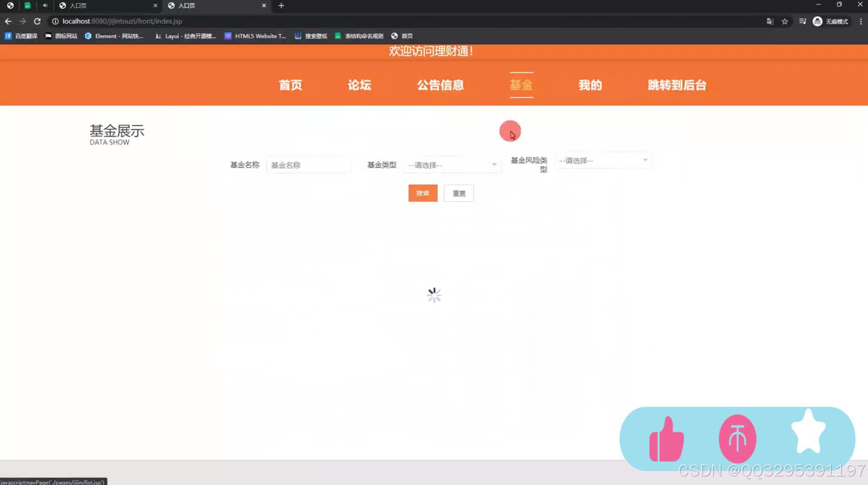This screenshot has width=868, height=485.
Task: Open the 首页 bookmark in bookmarks bar
Action: pyautogui.click(x=402, y=36)
